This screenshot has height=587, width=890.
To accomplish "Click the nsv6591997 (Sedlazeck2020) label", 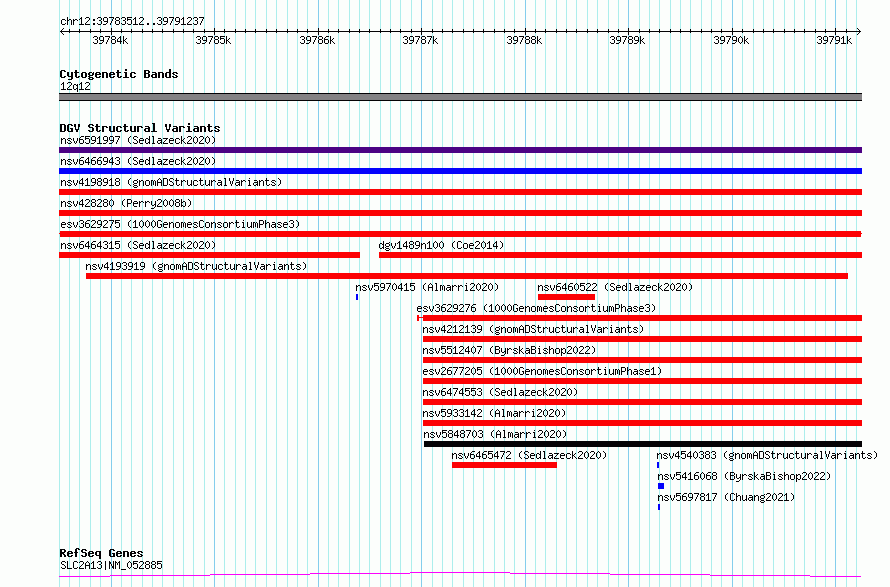I will pos(138,140).
